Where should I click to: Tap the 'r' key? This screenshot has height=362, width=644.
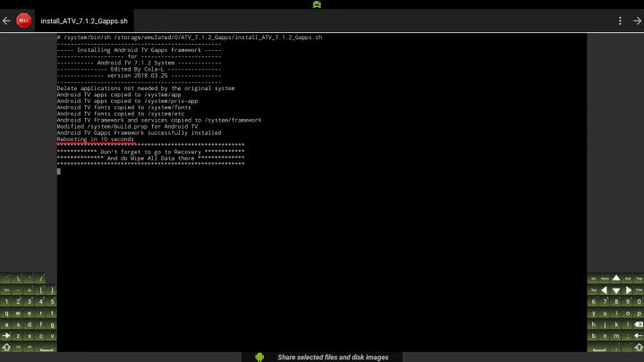click(x=40, y=313)
